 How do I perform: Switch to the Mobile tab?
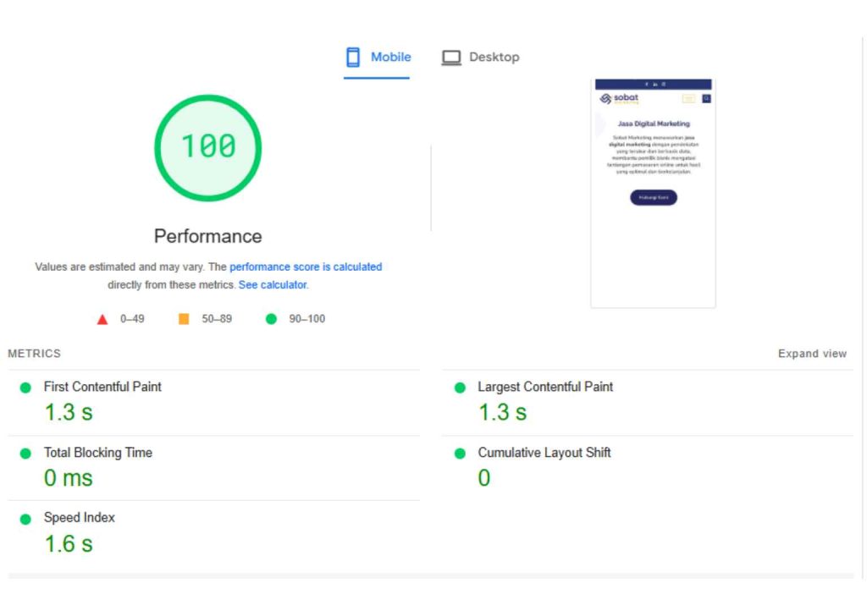pos(390,58)
